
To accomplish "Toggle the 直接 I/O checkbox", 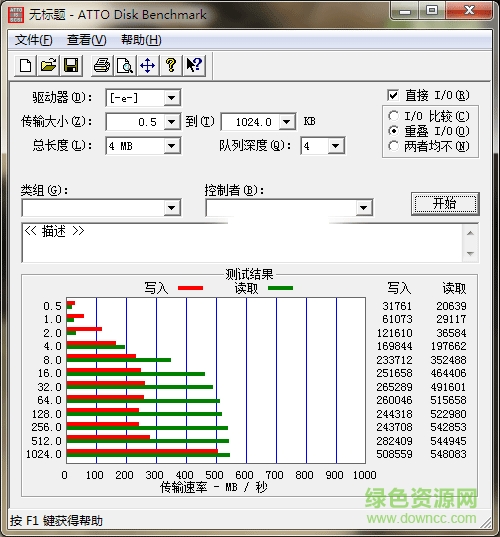I will click(x=393, y=95).
